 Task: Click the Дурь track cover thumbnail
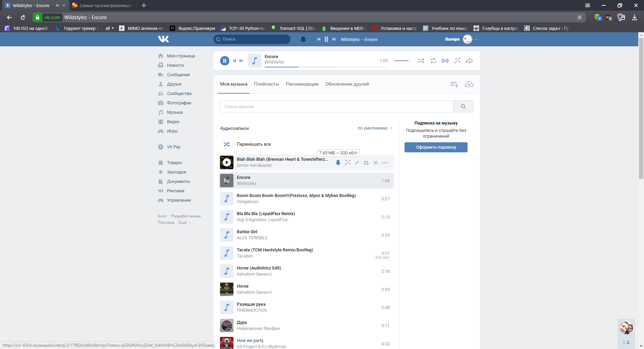[227, 326]
